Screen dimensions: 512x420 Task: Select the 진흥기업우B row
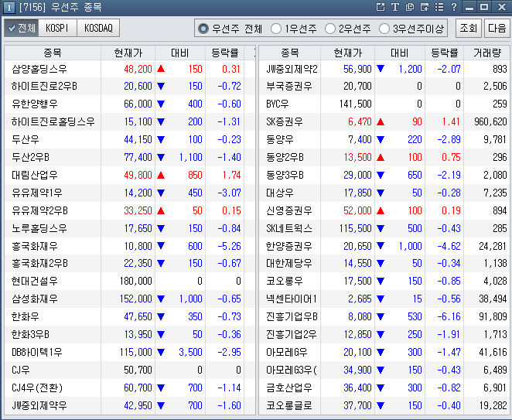(384, 316)
